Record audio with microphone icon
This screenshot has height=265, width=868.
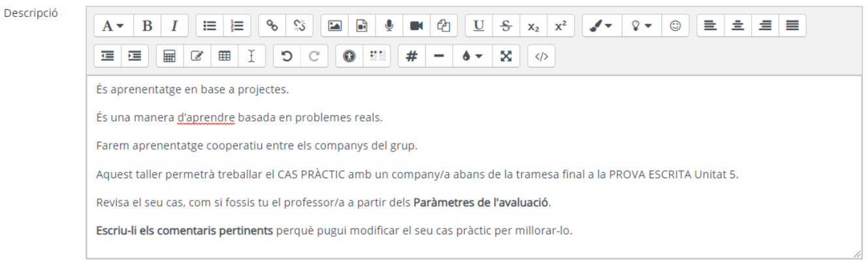[389, 25]
